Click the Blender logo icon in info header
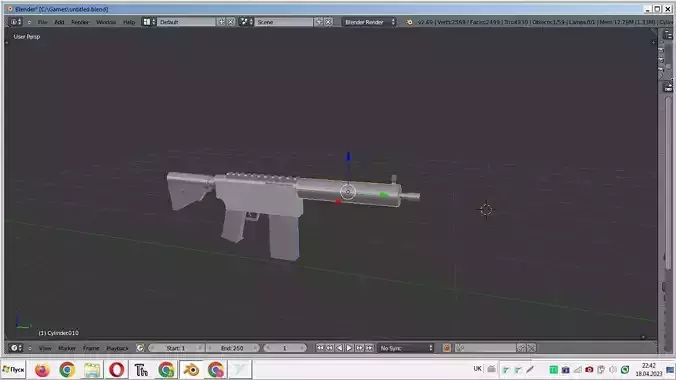676x380 pixels. (409, 22)
